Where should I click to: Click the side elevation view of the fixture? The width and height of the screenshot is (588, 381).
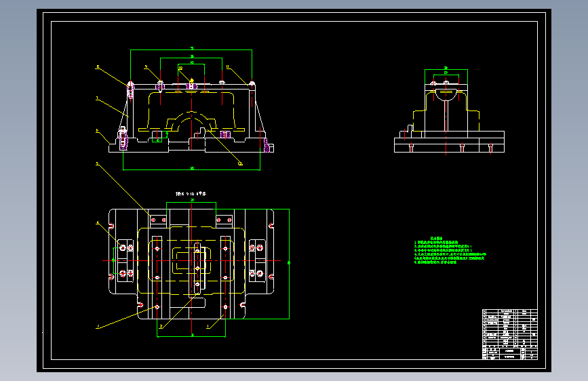pos(449,111)
